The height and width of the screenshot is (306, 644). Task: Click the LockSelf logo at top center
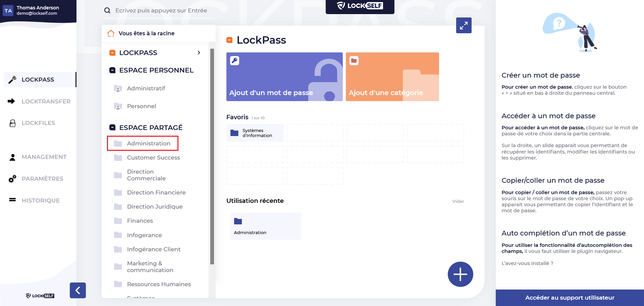click(x=360, y=6)
